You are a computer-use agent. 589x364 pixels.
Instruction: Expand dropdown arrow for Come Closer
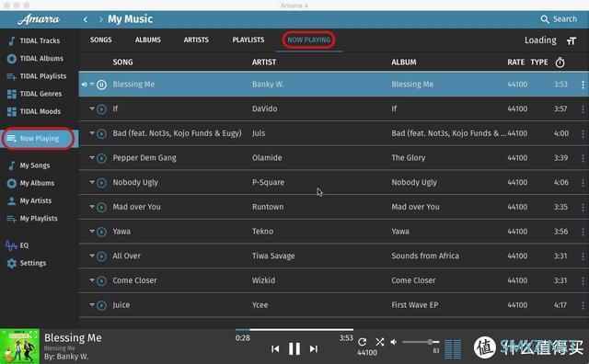tap(92, 280)
